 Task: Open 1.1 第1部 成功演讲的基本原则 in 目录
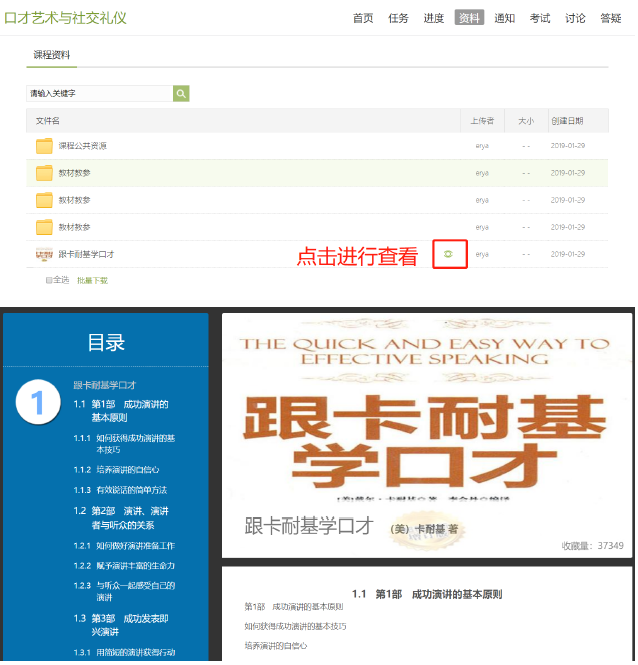[121, 412]
